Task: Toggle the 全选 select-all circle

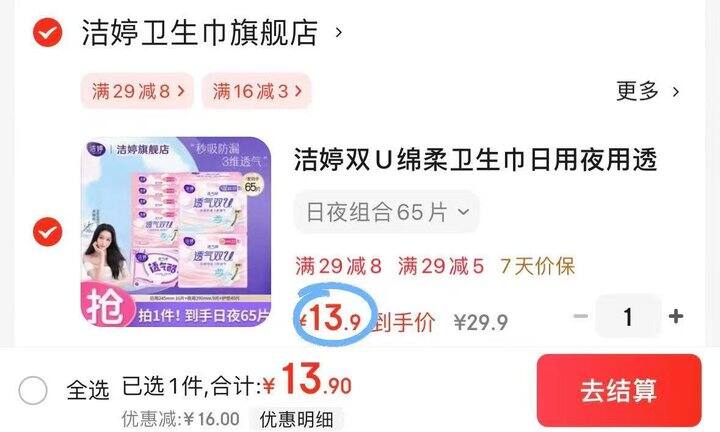Action: tap(33, 391)
